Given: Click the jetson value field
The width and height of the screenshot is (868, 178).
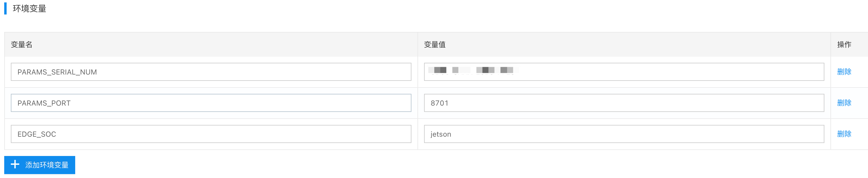Looking at the screenshot, I should coord(624,134).
